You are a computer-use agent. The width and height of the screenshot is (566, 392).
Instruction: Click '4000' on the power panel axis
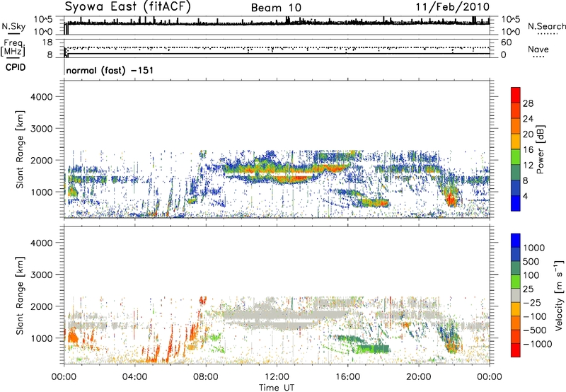point(41,97)
